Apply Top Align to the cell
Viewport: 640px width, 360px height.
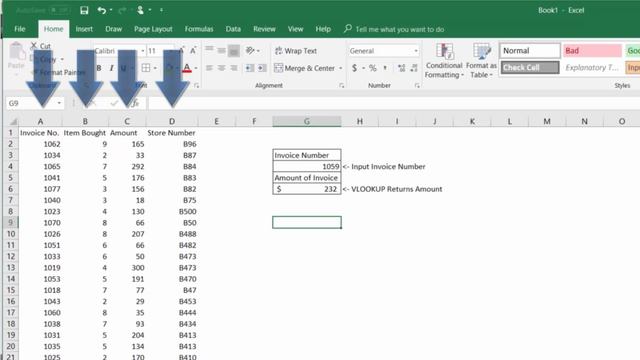[x=209, y=50]
